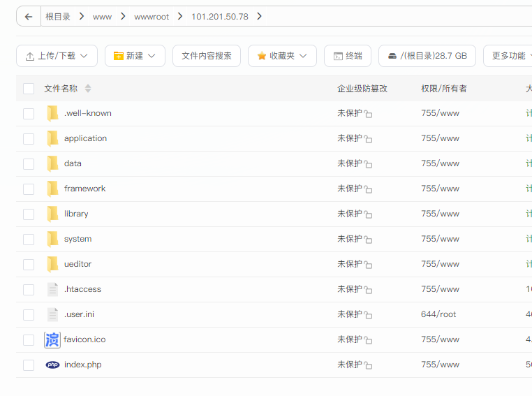This screenshot has width=532, height=396.
Task: Open the file name index.php
Action: pyautogui.click(x=83, y=365)
